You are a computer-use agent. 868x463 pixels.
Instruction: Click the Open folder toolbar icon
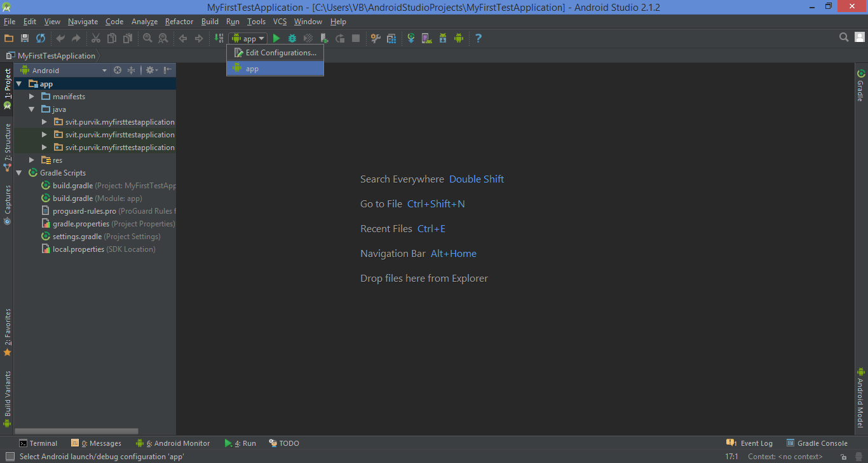(x=9, y=38)
